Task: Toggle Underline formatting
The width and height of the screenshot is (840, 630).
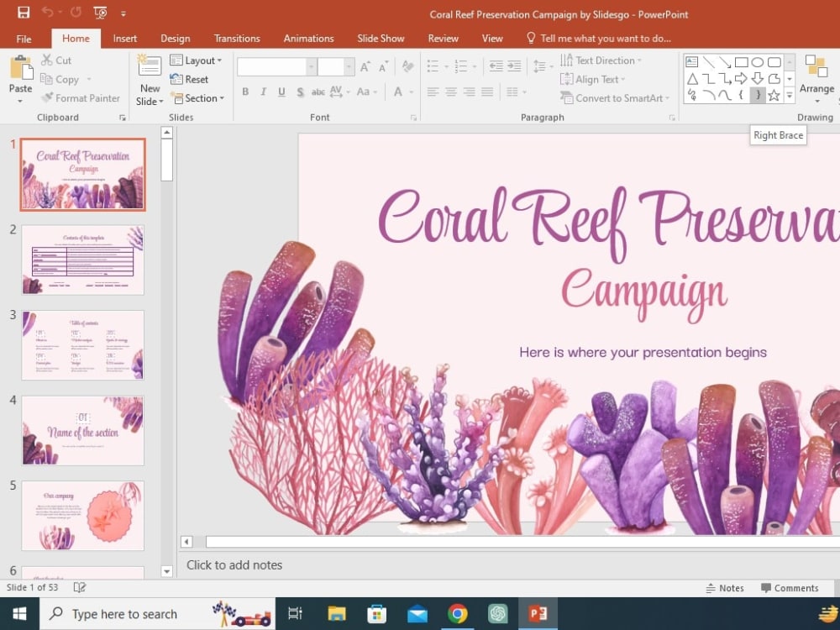Action: point(281,92)
